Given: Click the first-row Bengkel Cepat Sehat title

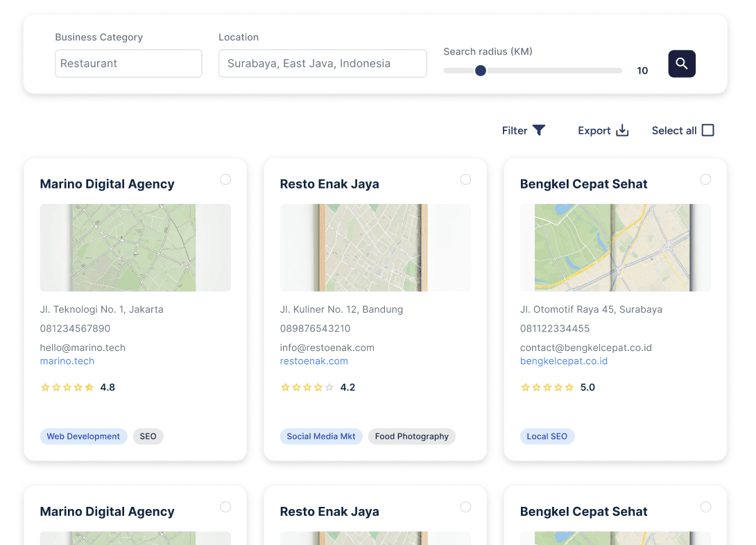Looking at the screenshot, I should click(583, 184).
